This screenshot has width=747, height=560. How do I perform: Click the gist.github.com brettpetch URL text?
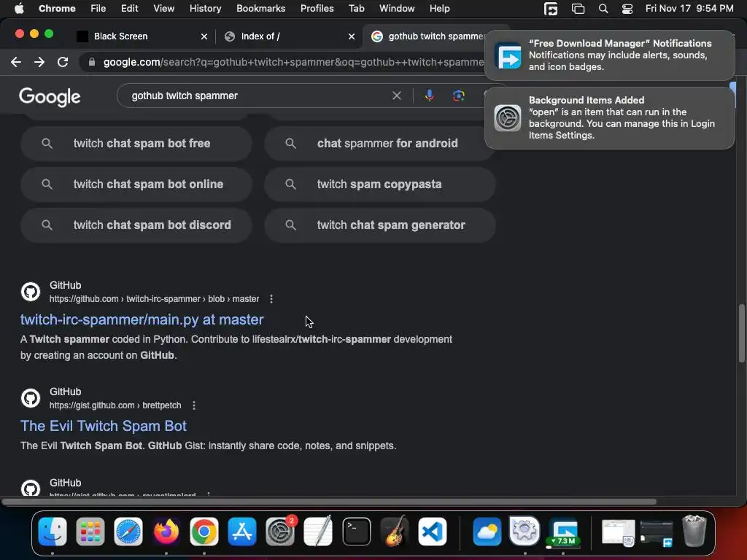tap(115, 405)
